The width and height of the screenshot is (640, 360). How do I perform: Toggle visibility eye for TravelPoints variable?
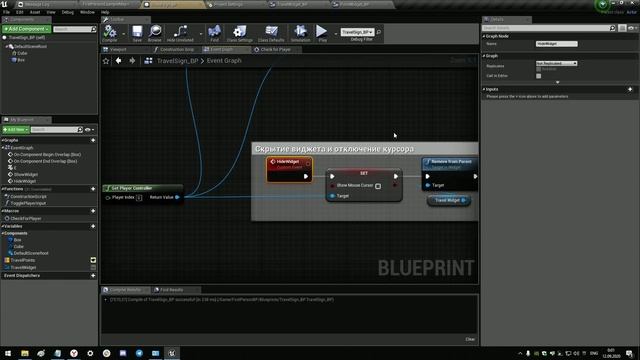93,260
